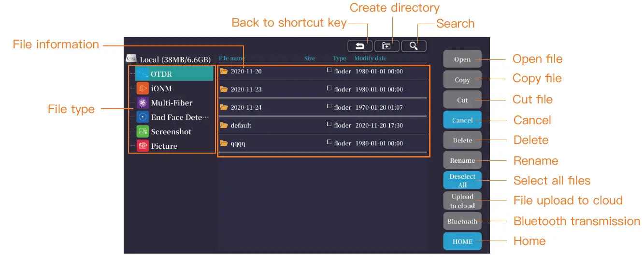Open the selected file with Open button
Screen dimensions: 644x257
(462, 59)
